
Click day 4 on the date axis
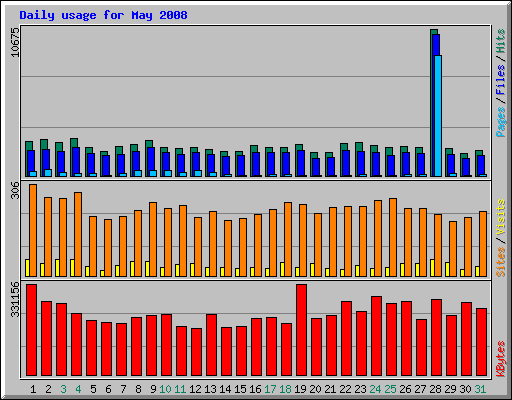pyautogui.click(x=78, y=389)
